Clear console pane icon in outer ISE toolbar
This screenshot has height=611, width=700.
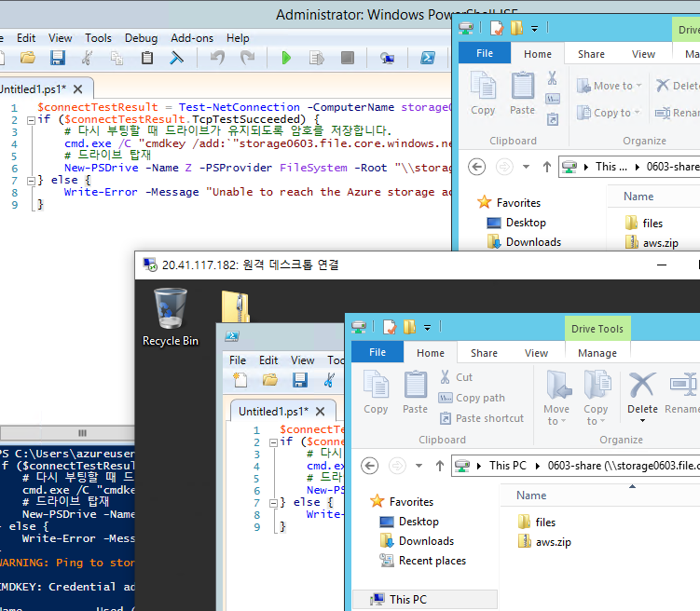pyautogui.click(x=176, y=58)
